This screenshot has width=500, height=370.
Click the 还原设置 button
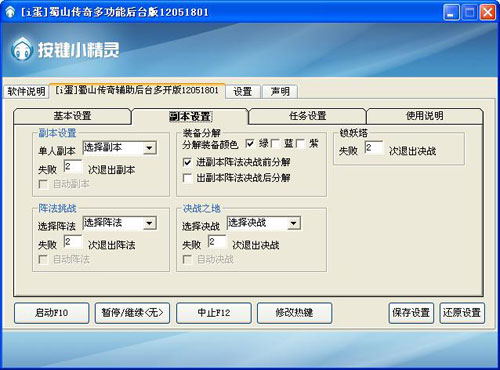coord(462,313)
